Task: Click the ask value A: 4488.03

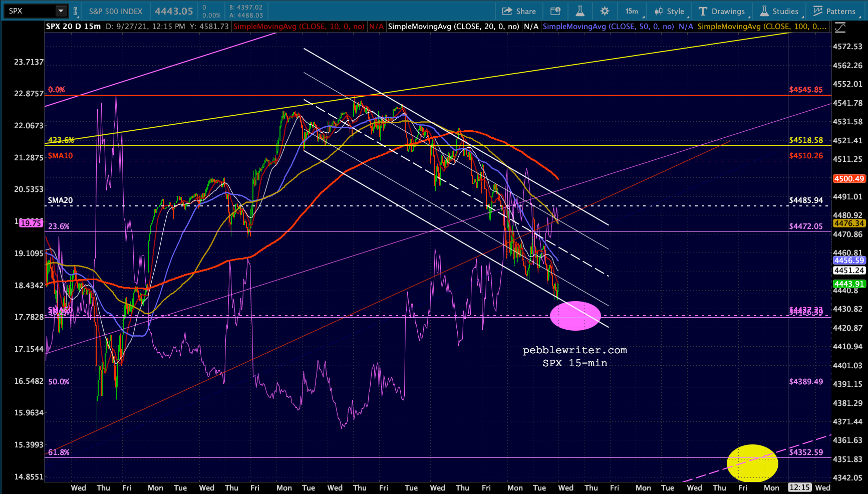Action: coord(246,16)
